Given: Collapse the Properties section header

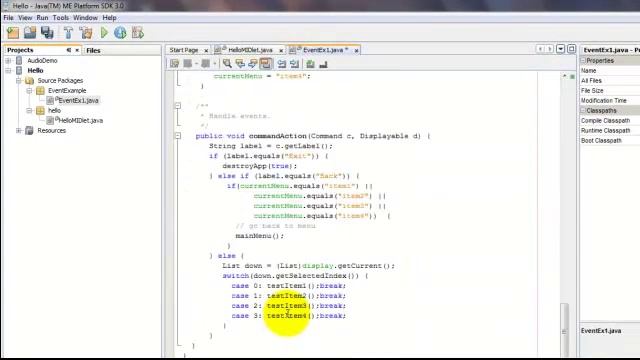Looking at the screenshot, I should coord(584,60).
